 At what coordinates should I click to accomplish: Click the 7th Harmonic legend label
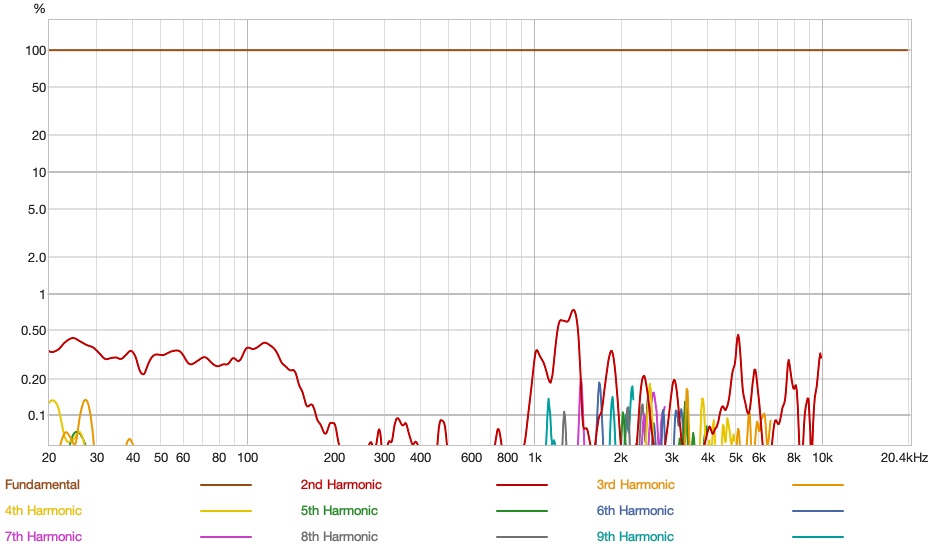click(43, 537)
